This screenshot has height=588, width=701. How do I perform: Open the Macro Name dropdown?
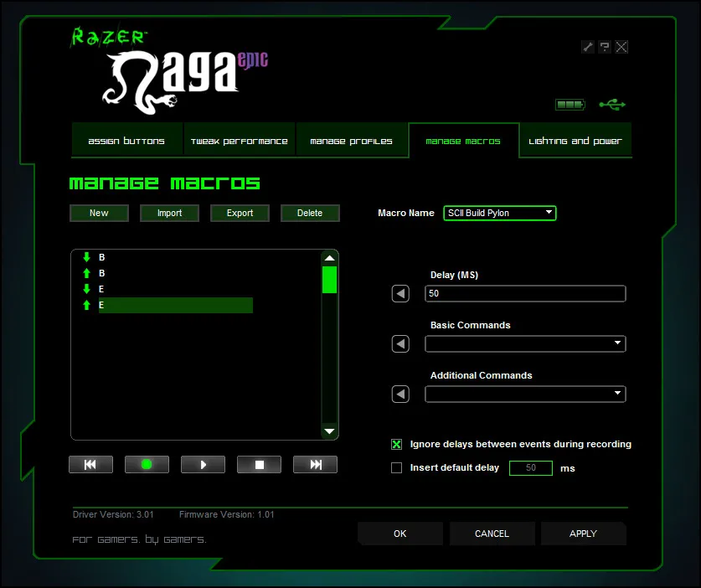coord(500,214)
